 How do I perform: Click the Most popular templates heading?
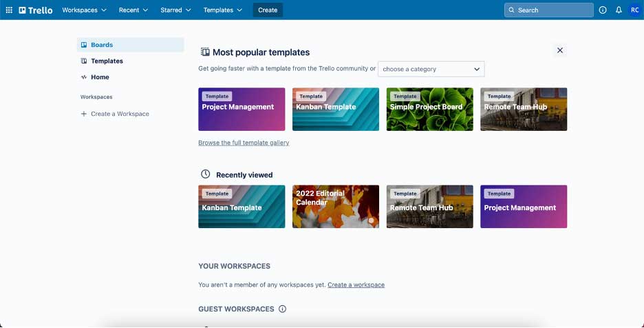(261, 52)
